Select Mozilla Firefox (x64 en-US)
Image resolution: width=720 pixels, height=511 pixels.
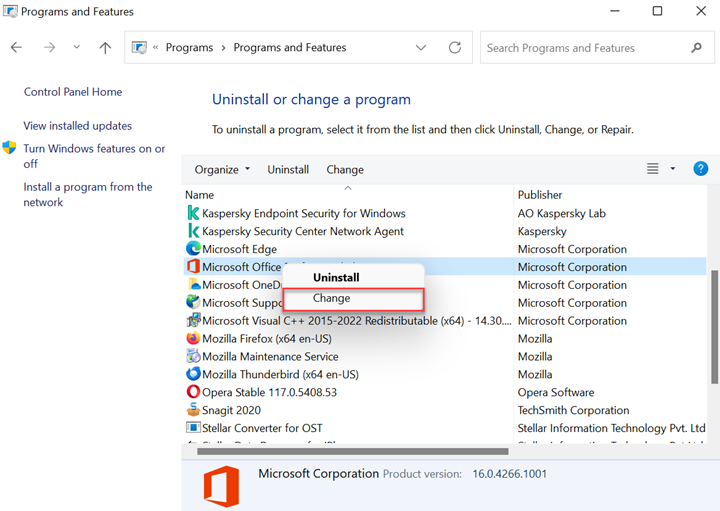pyautogui.click(x=267, y=338)
